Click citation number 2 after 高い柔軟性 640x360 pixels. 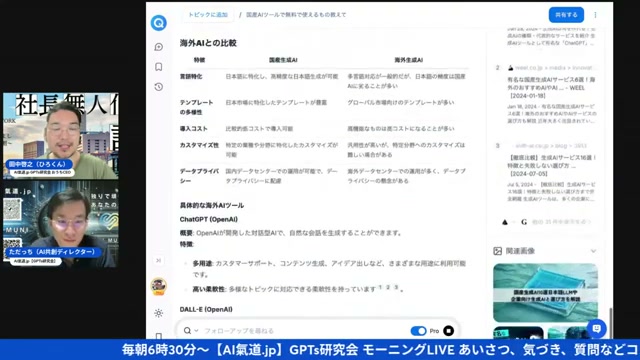(x=388, y=287)
